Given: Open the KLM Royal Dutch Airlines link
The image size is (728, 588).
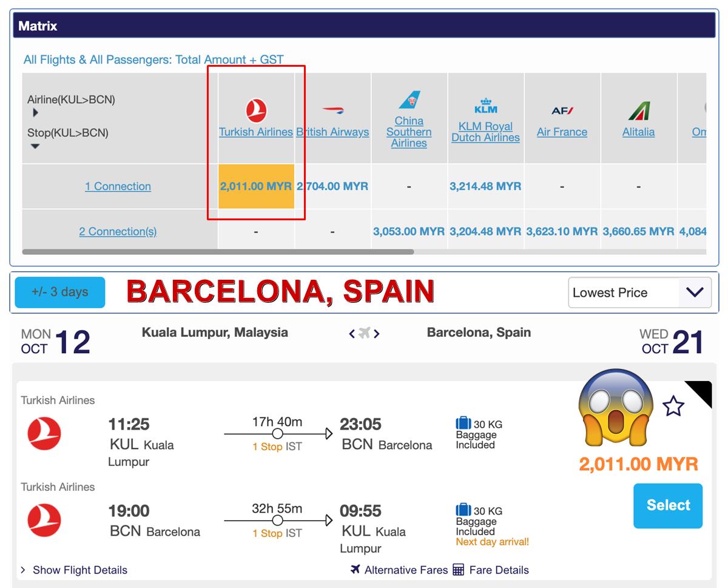Looking at the screenshot, I should pyautogui.click(x=485, y=132).
